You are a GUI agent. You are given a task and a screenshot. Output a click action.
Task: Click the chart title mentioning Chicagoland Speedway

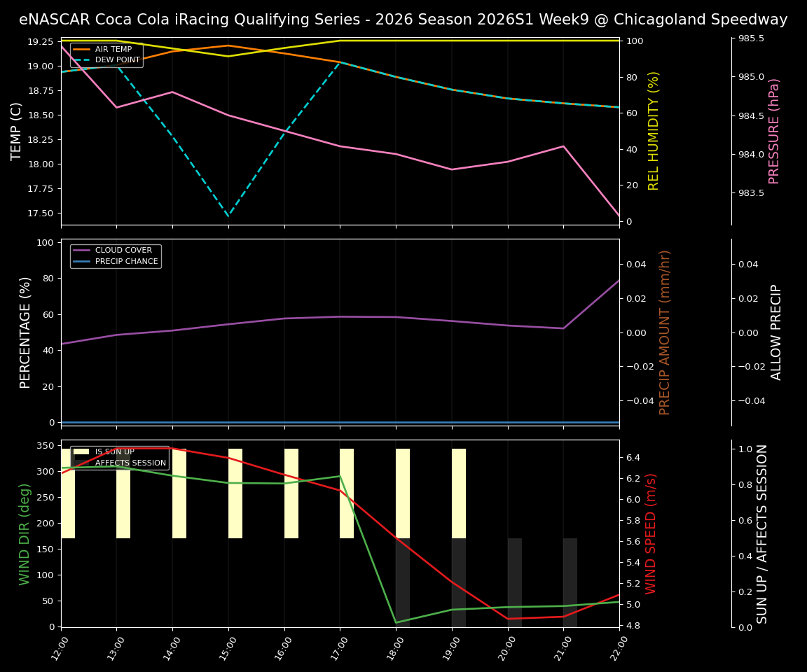pos(403,19)
